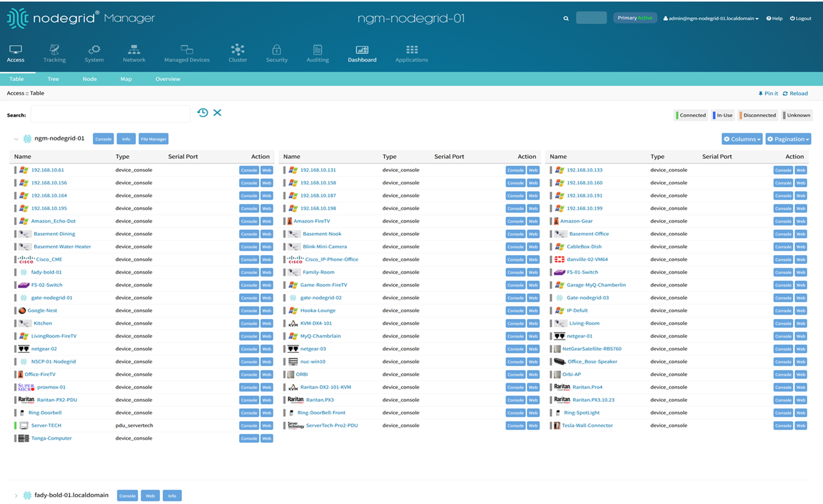Screen dimensions: 823x504
Task: Open the Pagination dropdown
Action: coord(788,139)
